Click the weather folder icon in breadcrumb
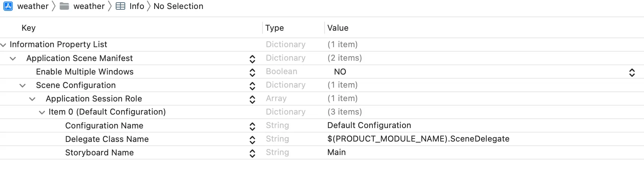 click(64, 6)
